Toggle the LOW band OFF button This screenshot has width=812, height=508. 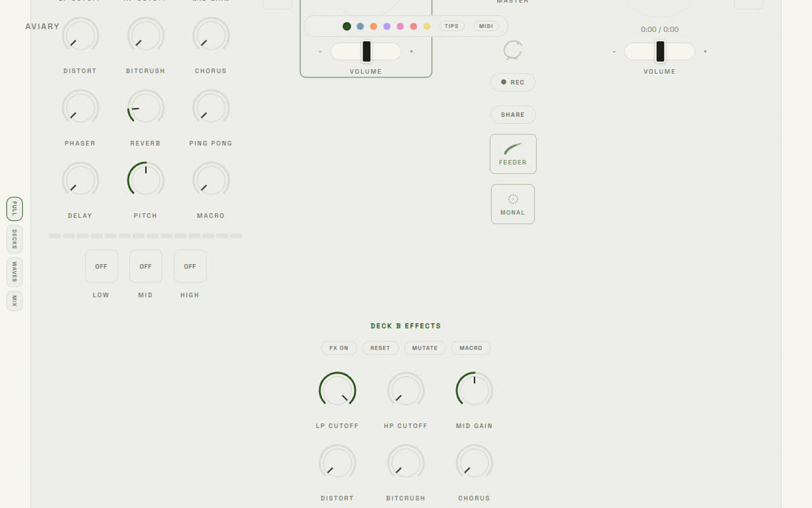coord(101,266)
